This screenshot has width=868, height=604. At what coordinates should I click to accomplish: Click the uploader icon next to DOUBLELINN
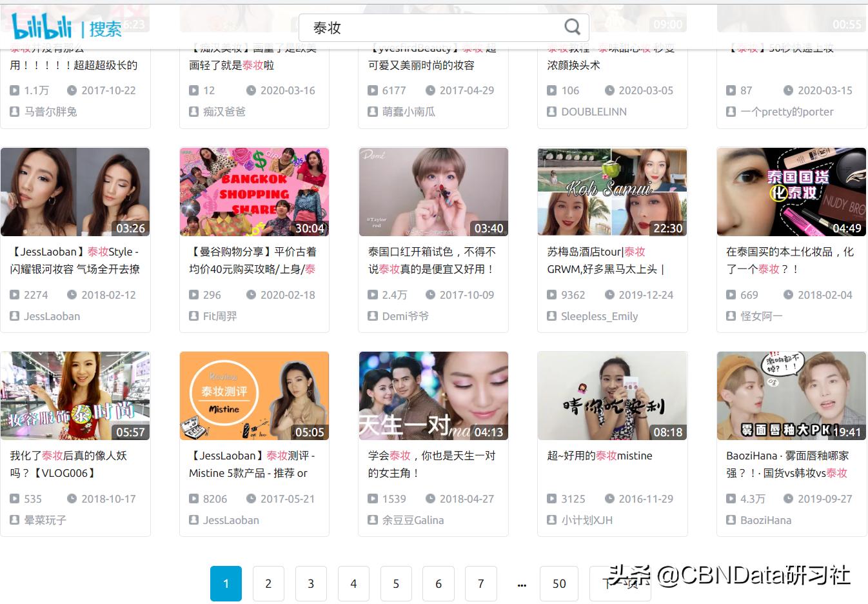(x=551, y=112)
